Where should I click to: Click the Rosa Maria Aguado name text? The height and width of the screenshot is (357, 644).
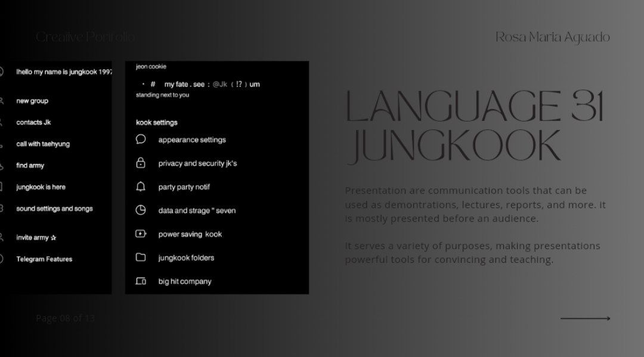tap(552, 38)
